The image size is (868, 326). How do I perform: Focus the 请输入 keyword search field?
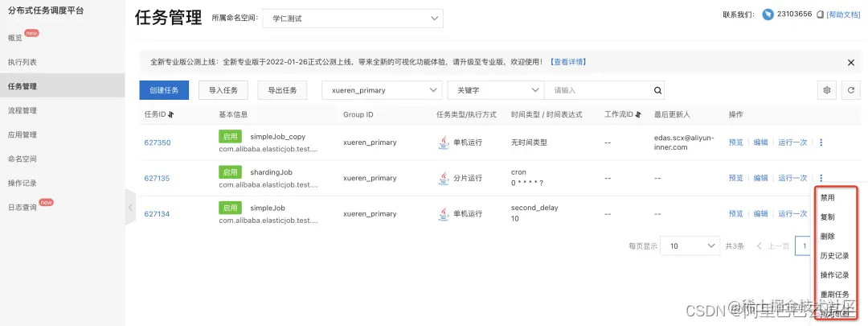pos(598,90)
